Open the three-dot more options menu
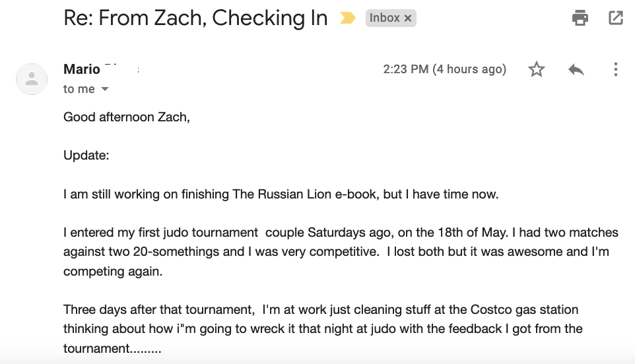The image size is (635, 364). pyautogui.click(x=616, y=69)
